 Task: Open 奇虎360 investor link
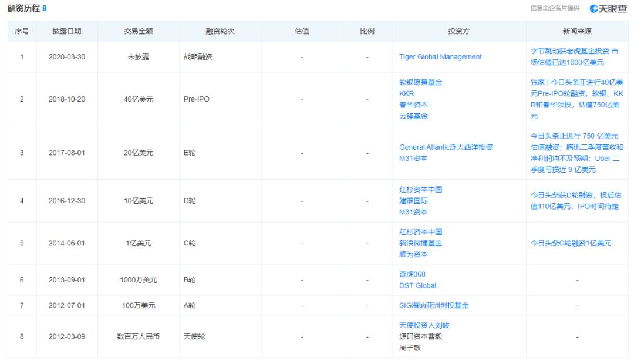click(x=412, y=274)
